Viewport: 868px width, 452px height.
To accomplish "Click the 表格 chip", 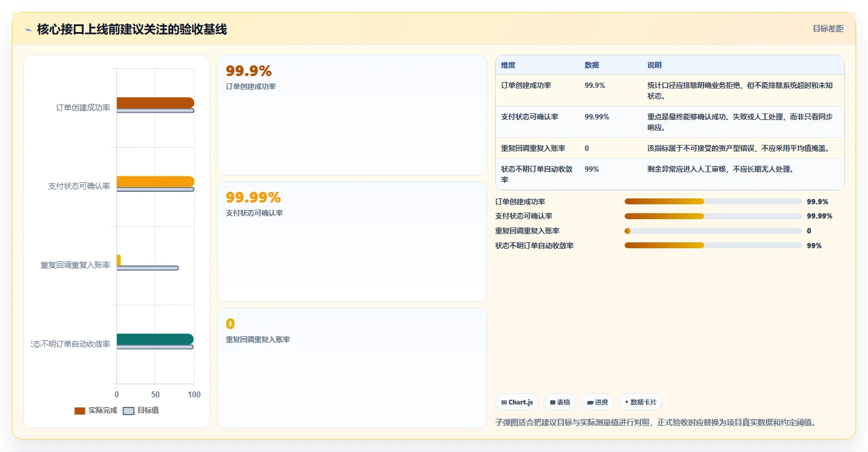I will (x=560, y=402).
